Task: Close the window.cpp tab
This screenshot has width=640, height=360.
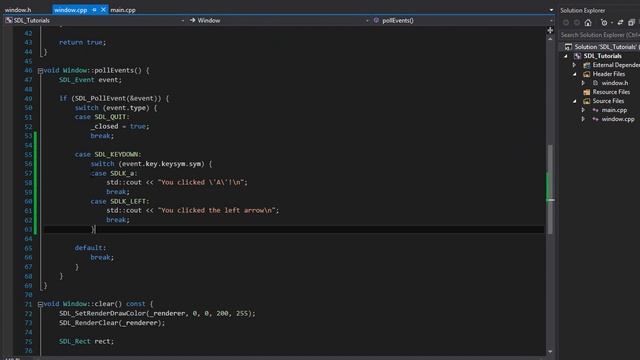Action: click(x=103, y=10)
